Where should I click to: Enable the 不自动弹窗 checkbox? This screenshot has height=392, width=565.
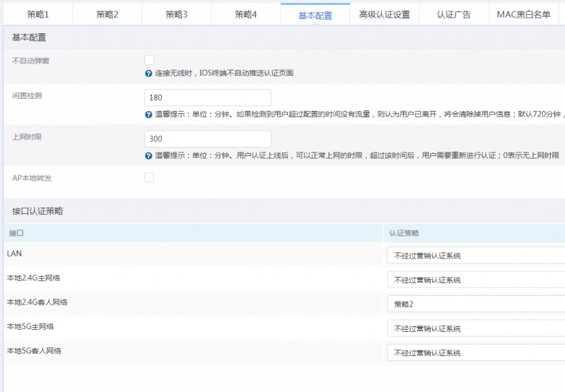point(149,61)
